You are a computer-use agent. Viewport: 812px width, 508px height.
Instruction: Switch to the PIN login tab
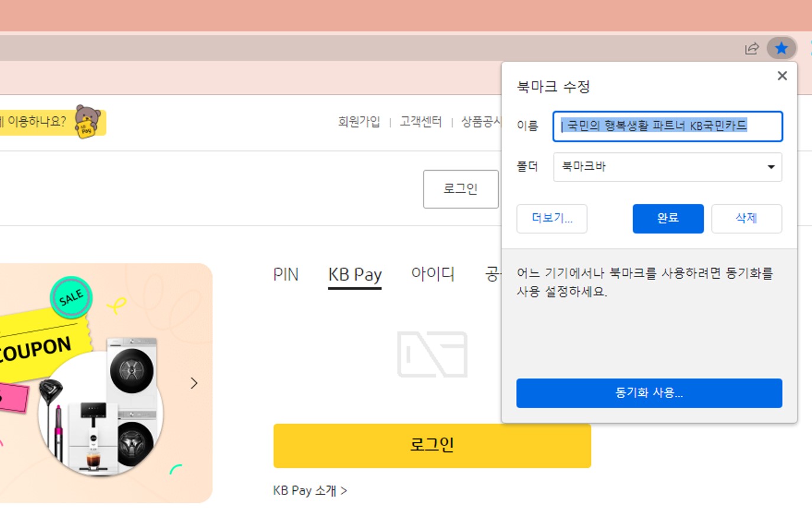(x=286, y=275)
